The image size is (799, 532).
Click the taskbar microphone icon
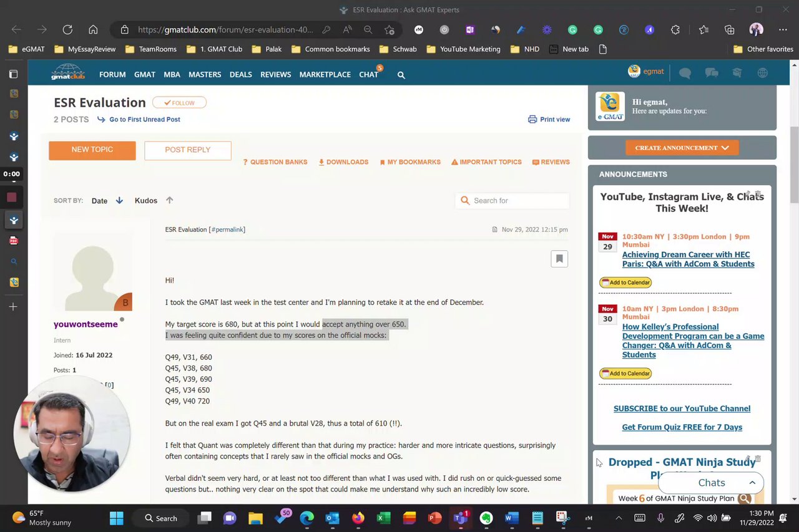[660, 518]
